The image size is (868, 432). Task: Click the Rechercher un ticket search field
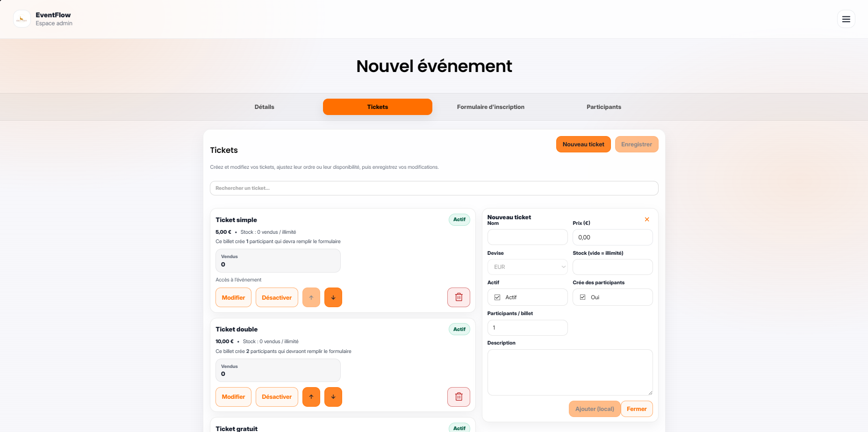pyautogui.click(x=434, y=188)
